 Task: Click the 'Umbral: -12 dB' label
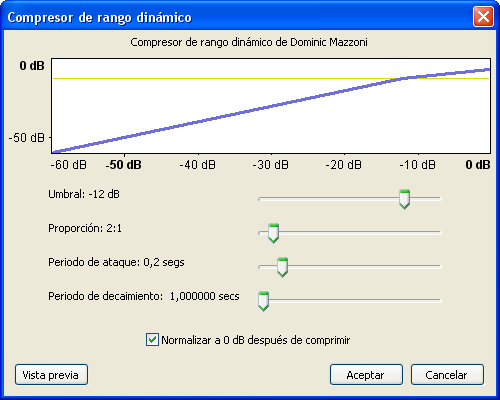pos(84,194)
